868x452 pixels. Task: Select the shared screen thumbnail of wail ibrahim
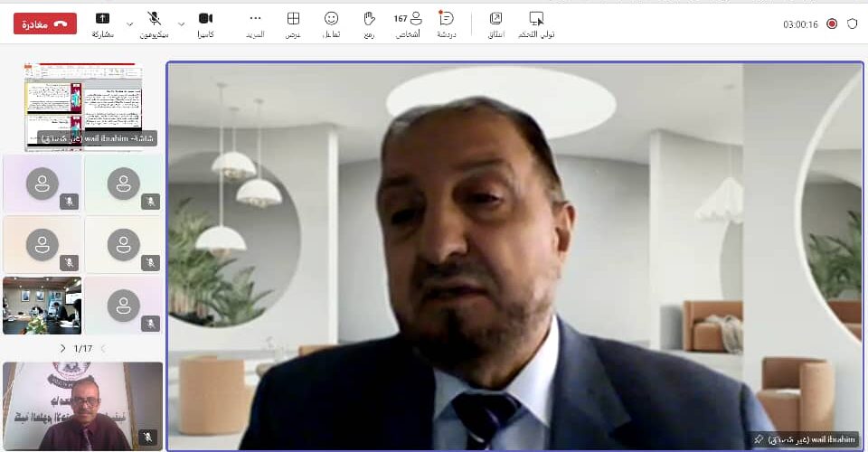click(x=83, y=104)
